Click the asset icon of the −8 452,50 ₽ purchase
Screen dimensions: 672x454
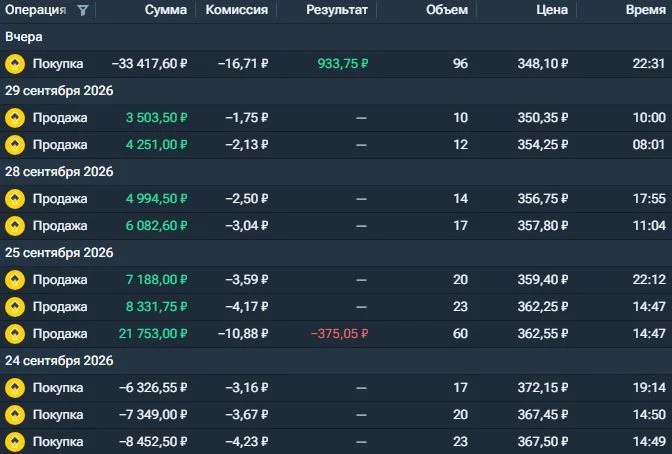[x=15, y=442]
